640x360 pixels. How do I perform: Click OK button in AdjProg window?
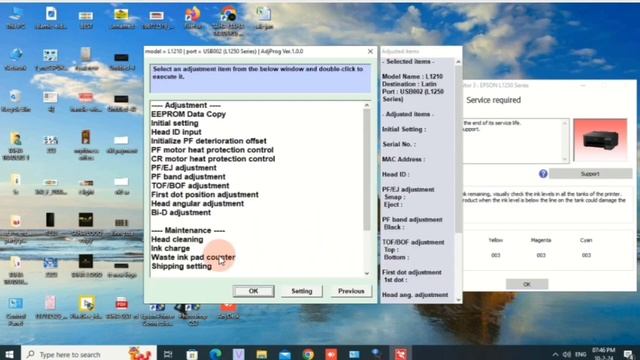tap(253, 291)
